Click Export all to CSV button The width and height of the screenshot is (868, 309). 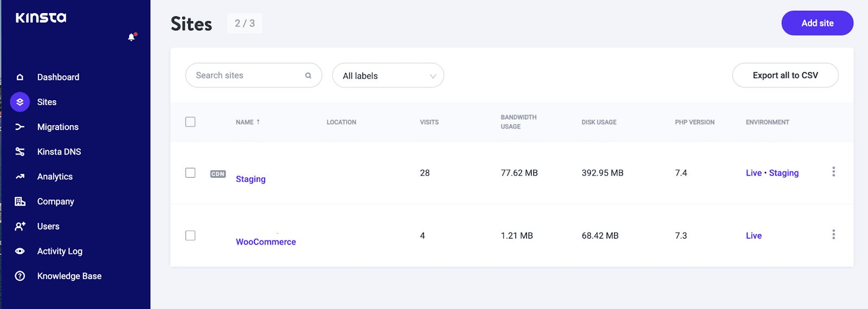coord(785,75)
